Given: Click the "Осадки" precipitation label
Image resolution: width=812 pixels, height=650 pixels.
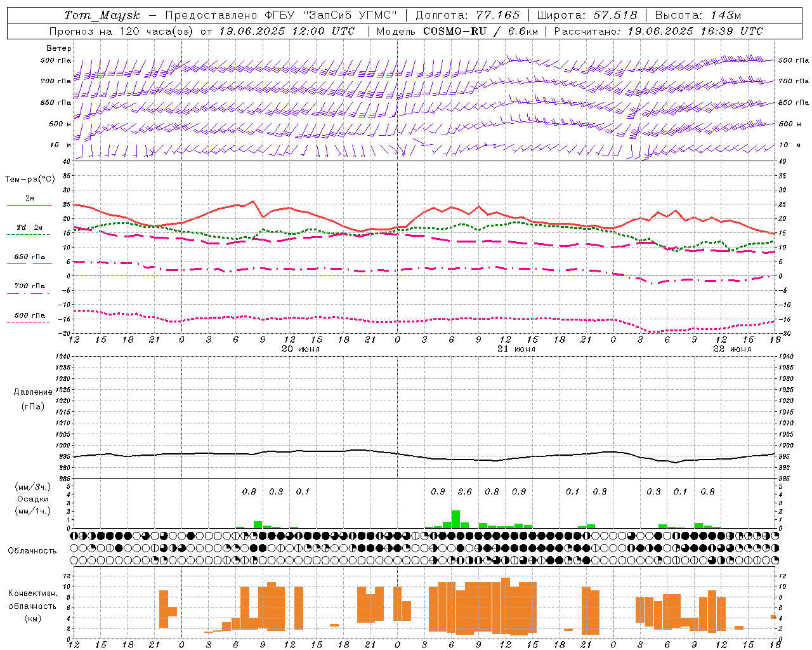Looking at the screenshot, I should [x=33, y=499].
